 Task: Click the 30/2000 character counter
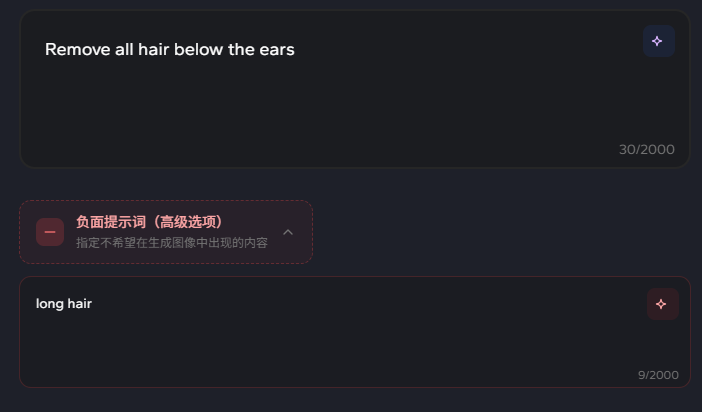click(x=646, y=150)
